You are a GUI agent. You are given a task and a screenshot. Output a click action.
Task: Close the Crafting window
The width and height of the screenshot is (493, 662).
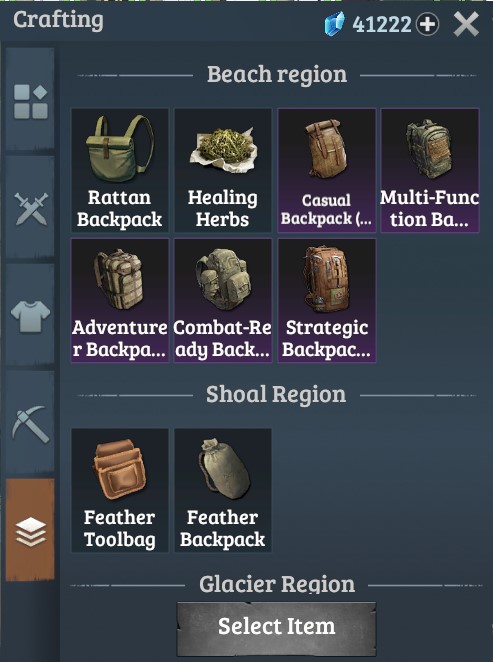tap(466, 24)
